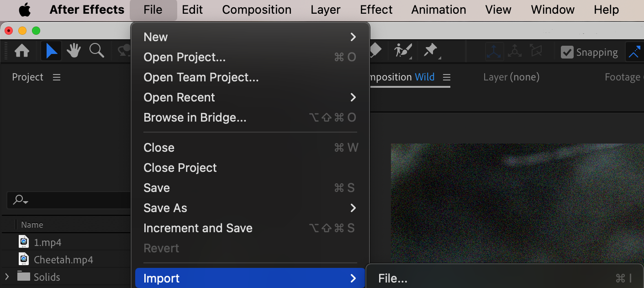The width and height of the screenshot is (644, 288).
Task: Enable the Local Axis Mode icon
Action: pyautogui.click(x=494, y=52)
